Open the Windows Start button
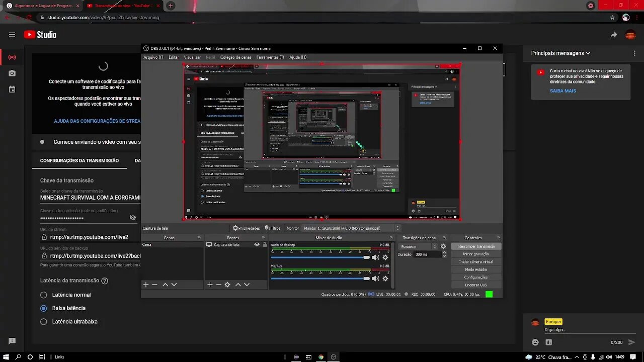 [6, 357]
